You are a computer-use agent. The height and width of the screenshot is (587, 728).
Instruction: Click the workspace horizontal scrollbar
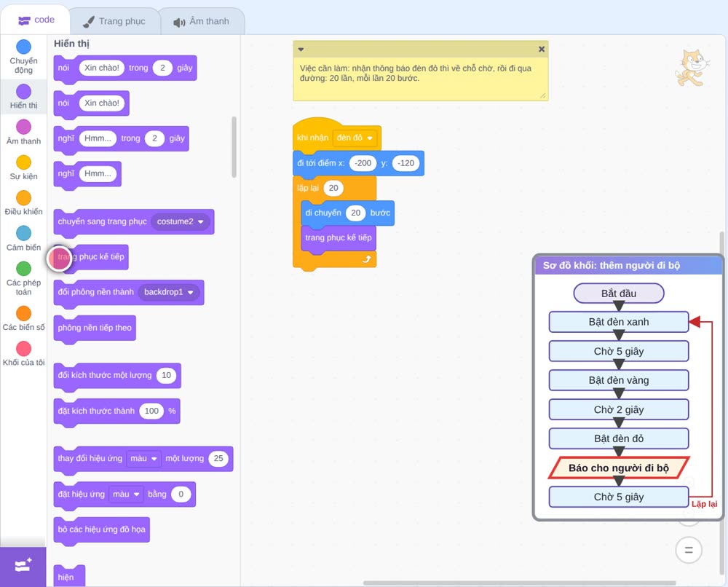click(x=519, y=583)
